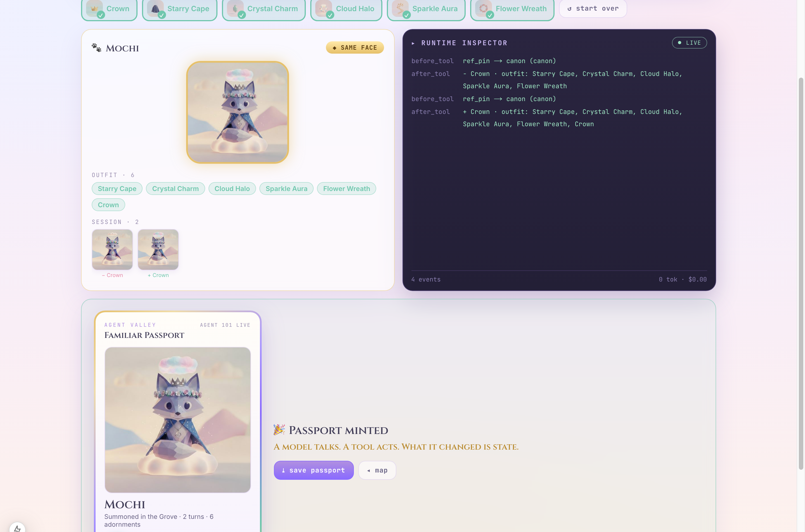
Task: Click the party popper icon by Passport Minted
Action: click(279, 430)
